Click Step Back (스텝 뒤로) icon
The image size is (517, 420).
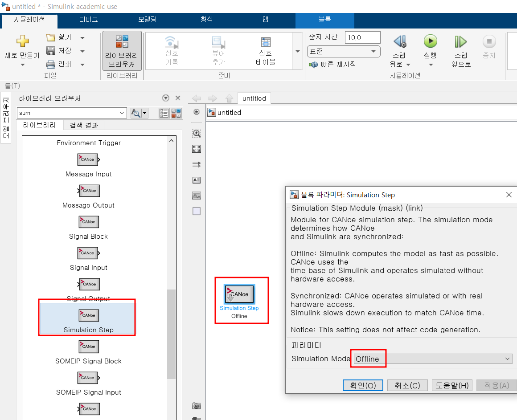(x=400, y=41)
